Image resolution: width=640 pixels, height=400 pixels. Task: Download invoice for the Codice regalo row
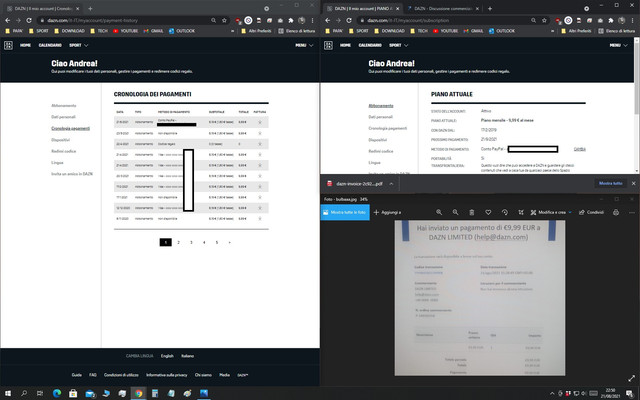tap(260, 144)
